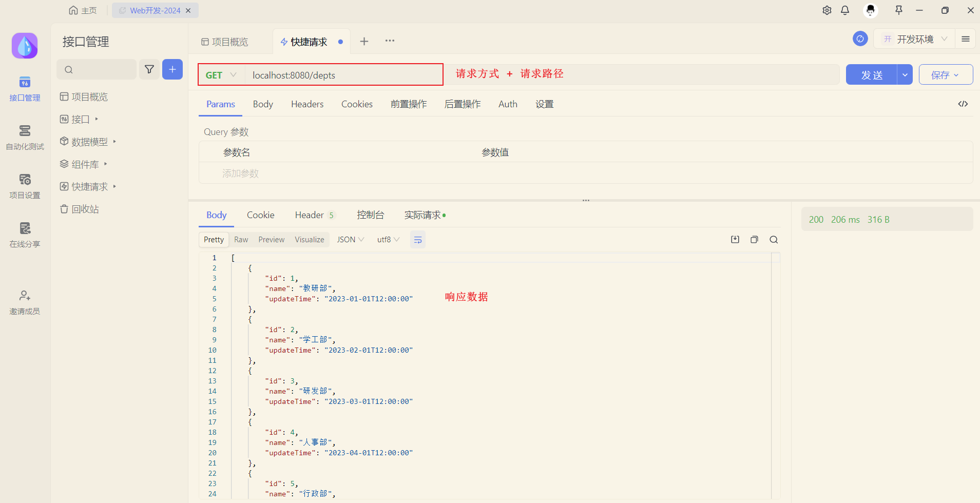Open search within the response body
Image resolution: width=980 pixels, height=503 pixels.
[773, 239]
